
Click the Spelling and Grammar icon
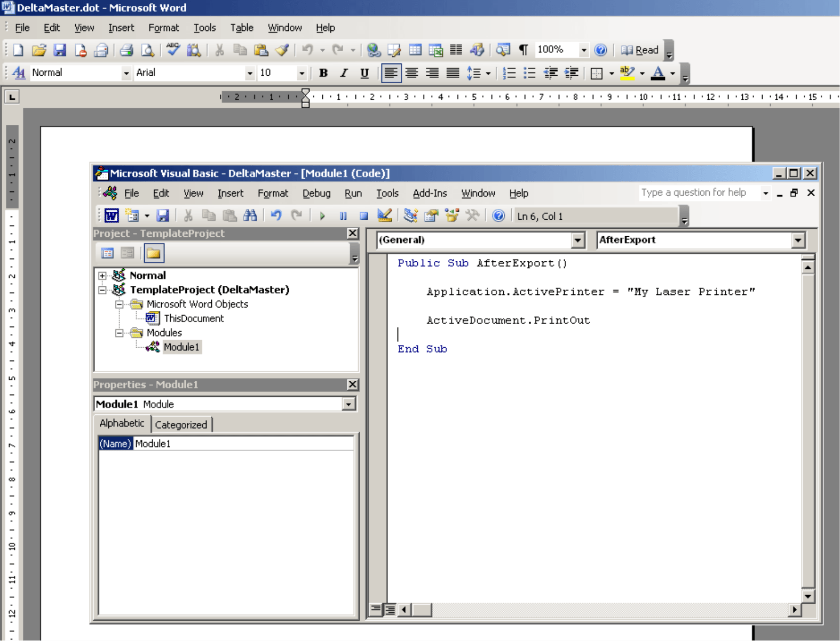click(x=173, y=50)
